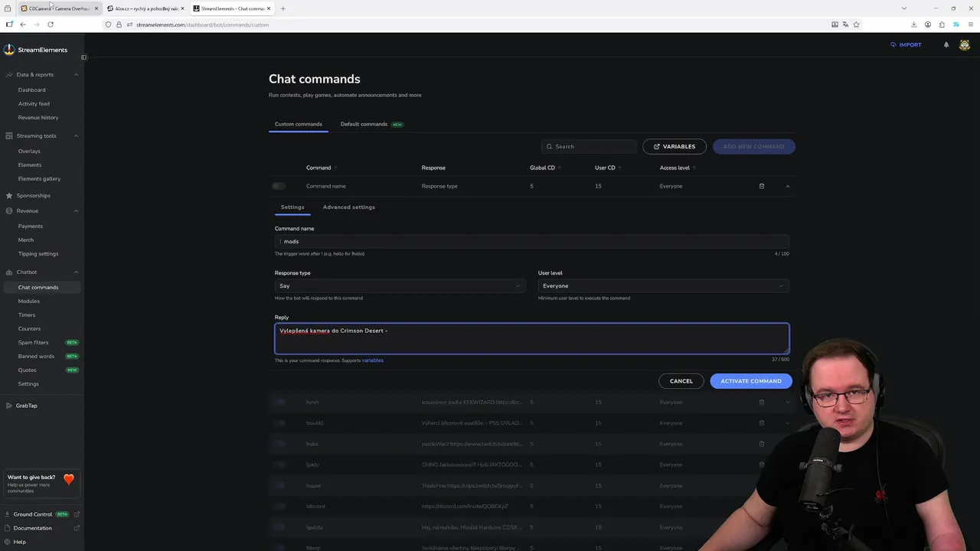The width and height of the screenshot is (980, 551).
Task: Focus the Reply text area
Action: tap(532, 338)
